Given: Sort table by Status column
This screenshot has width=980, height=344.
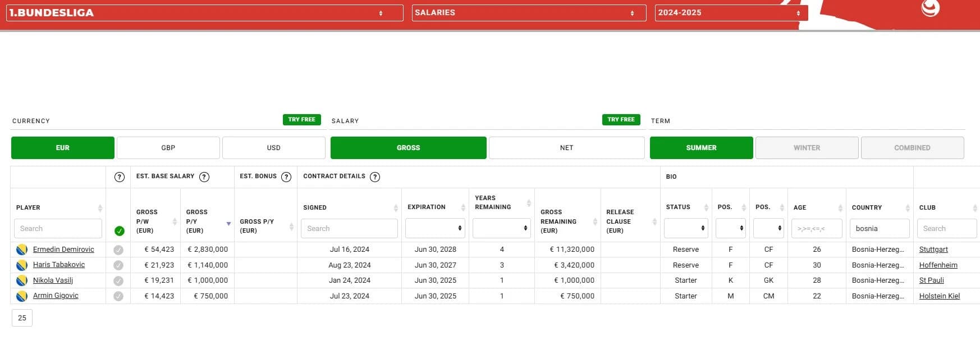Looking at the screenshot, I should tap(706, 208).
